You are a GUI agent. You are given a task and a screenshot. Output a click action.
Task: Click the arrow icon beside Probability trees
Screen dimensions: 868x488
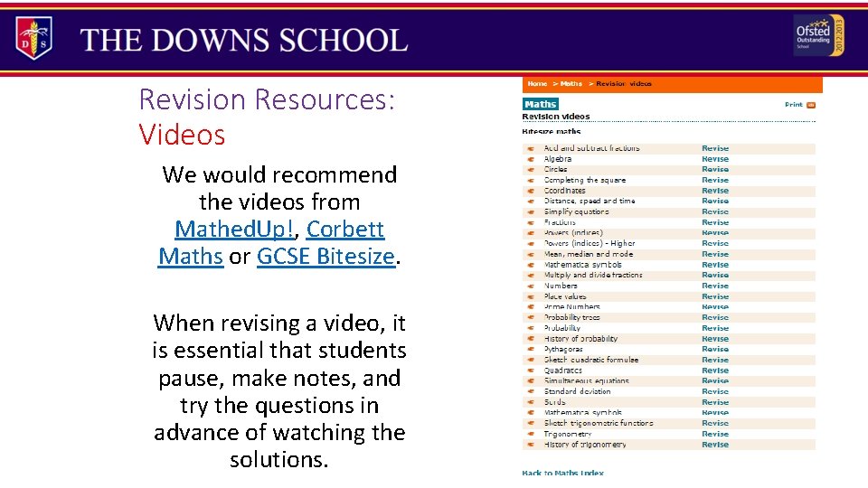531,317
